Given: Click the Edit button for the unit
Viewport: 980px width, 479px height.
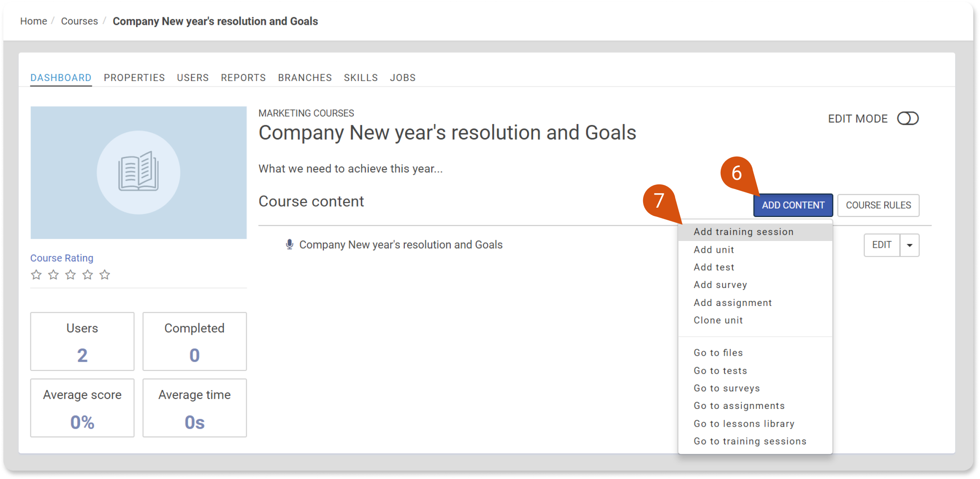Looking at the screenshot, I should 882,245.
